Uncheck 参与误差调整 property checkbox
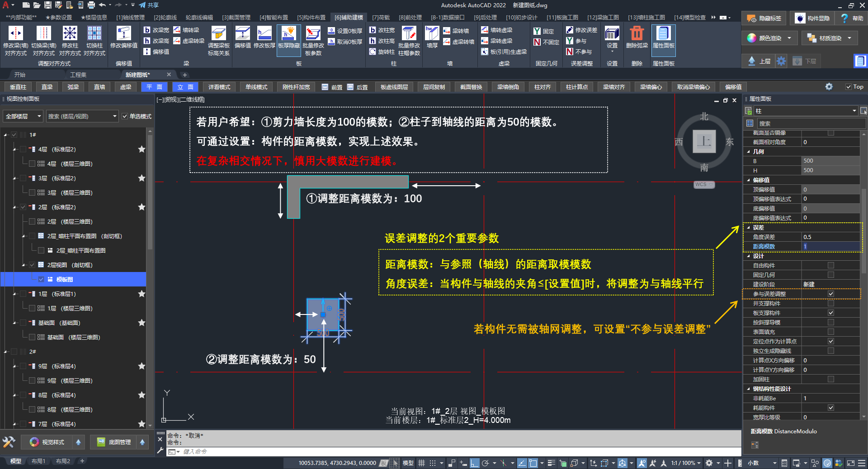Screen dimensions: 868x469 (x=830, y=294)
